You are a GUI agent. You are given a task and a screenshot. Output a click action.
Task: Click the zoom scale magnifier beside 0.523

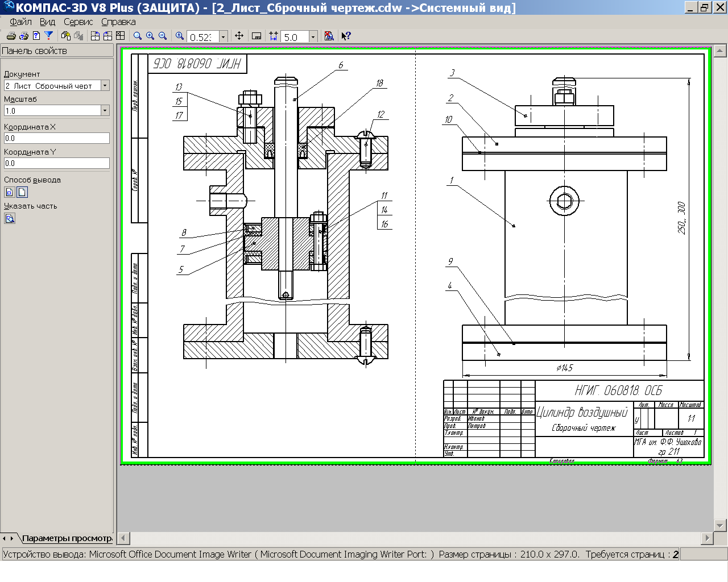pyautogui.click(x=180, y=36)
